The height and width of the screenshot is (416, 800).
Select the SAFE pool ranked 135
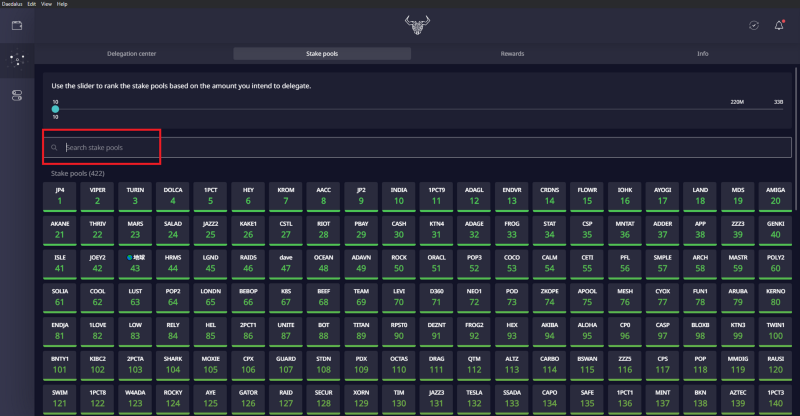pyautogui.click(x=587, y=399)
